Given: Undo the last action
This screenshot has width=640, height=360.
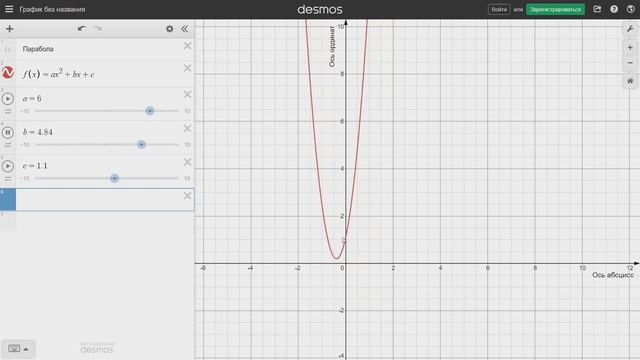Looking at the screenshot, I should coord(82,29).
